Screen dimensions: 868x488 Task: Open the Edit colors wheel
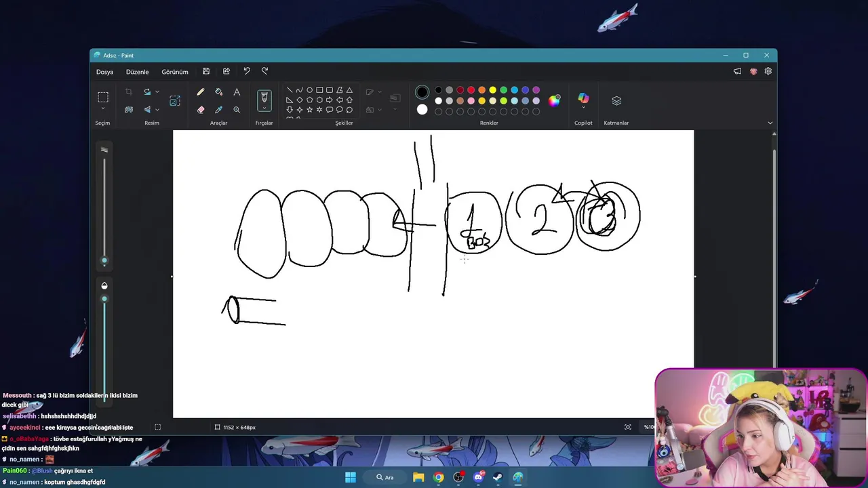click(555, 100)
